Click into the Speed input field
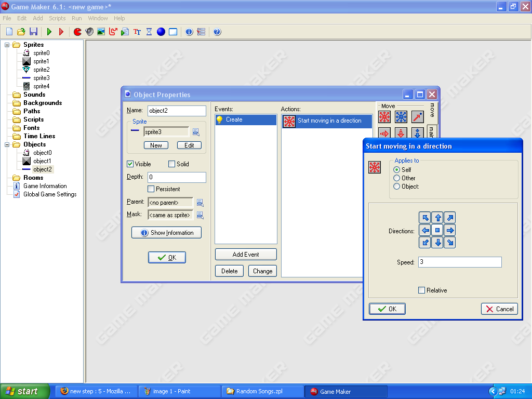This screenshot has height=399, width=532. click(x=459, y=262)
